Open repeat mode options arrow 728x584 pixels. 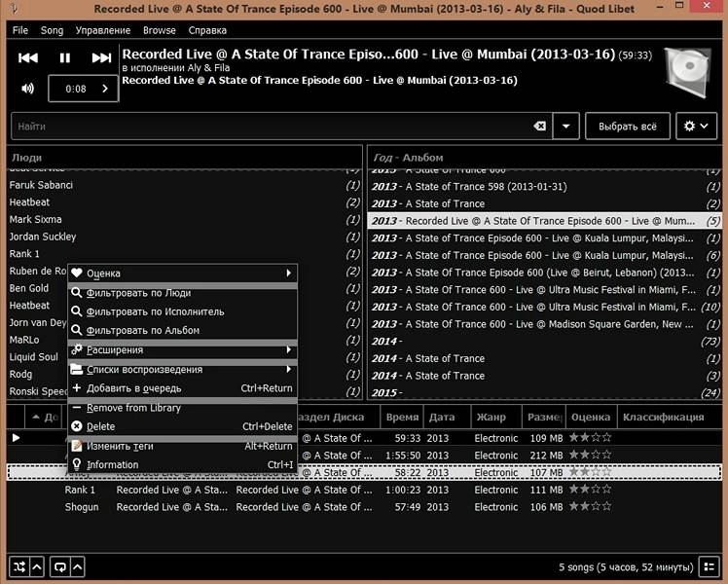click(x=78, y=566)
